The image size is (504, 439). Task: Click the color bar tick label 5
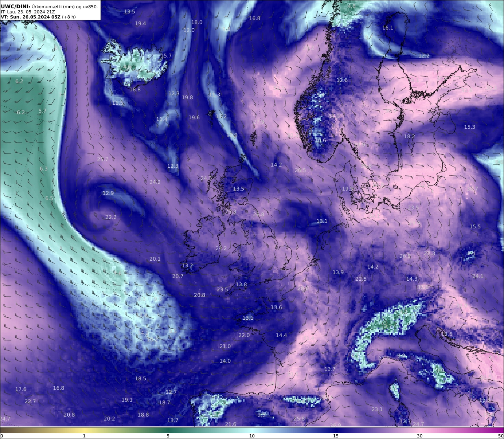[168, 436]
